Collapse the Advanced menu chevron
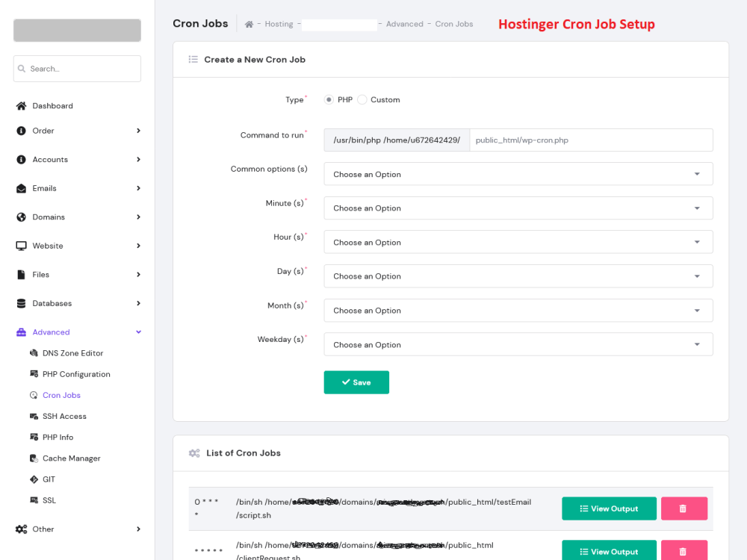Viewport: 747px width, 560px height. [139, 332]
